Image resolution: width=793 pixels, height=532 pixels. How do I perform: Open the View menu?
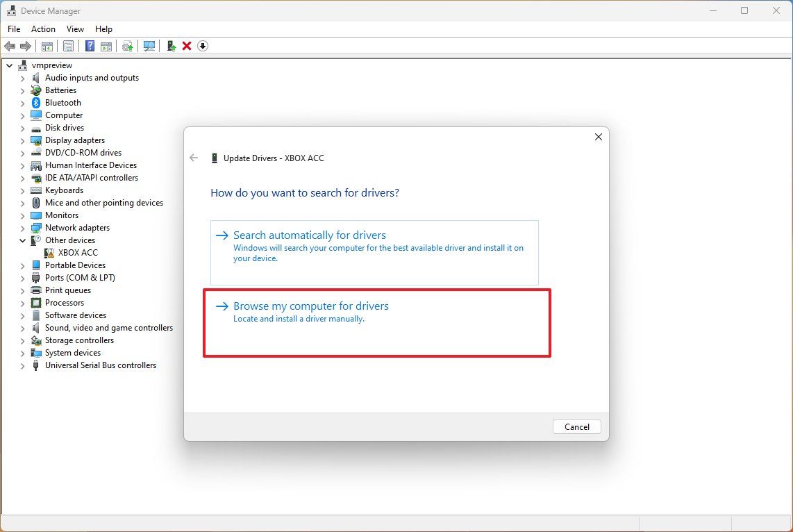tap(75, 29)
